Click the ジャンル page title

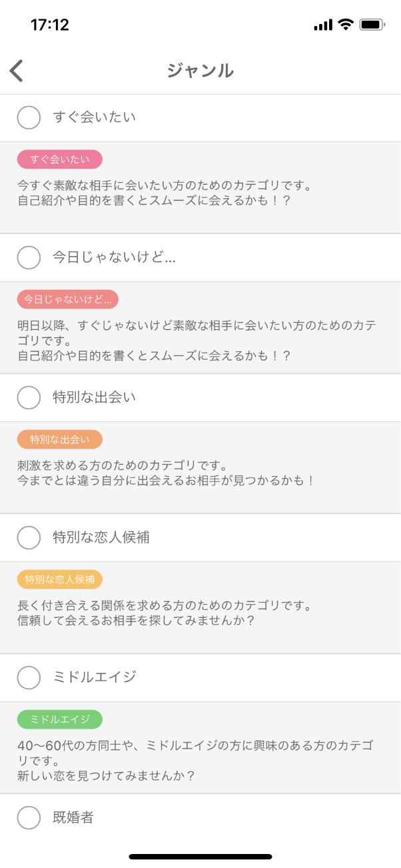200,71
